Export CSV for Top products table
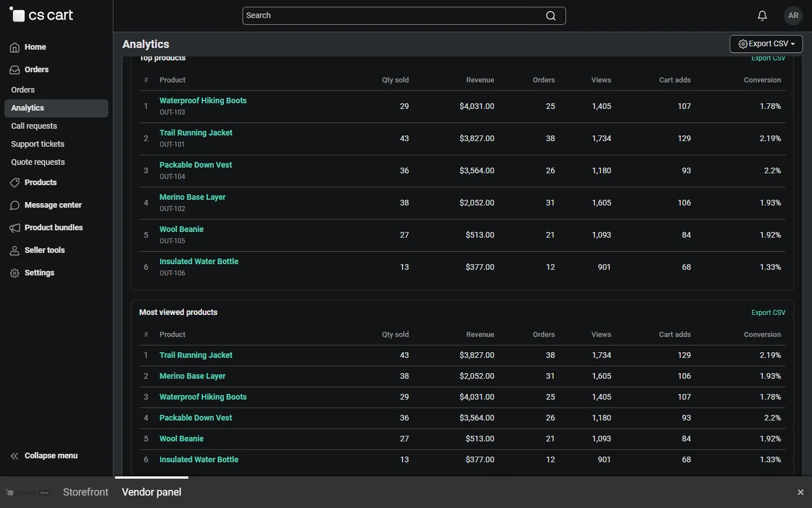 click(x=768, y=59)
